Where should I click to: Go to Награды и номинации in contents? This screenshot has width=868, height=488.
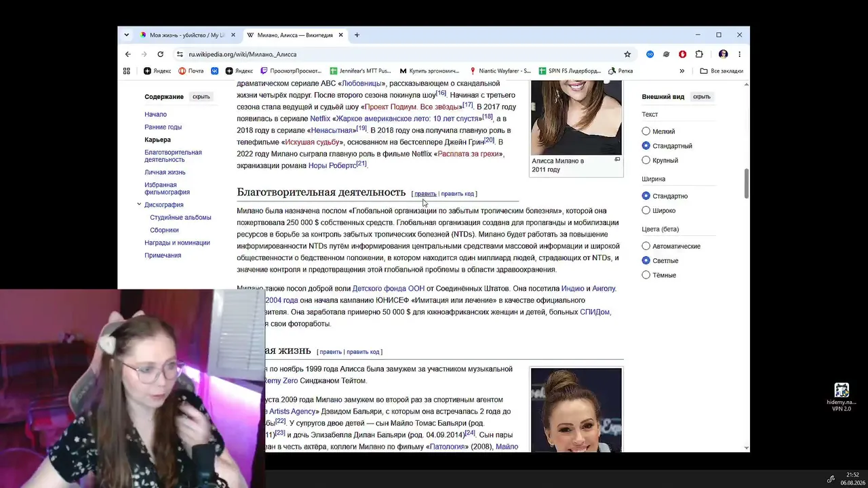click(x=177, y=243)
